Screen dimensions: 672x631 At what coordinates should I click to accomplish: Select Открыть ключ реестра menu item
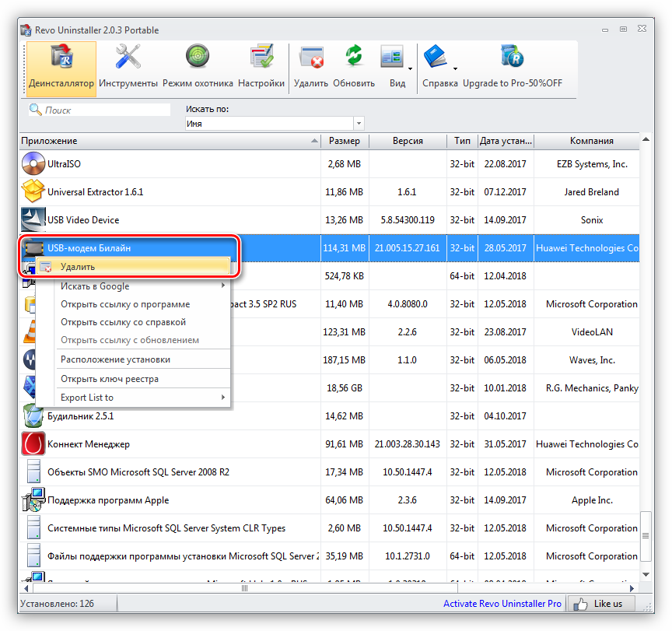click(110, 379)
